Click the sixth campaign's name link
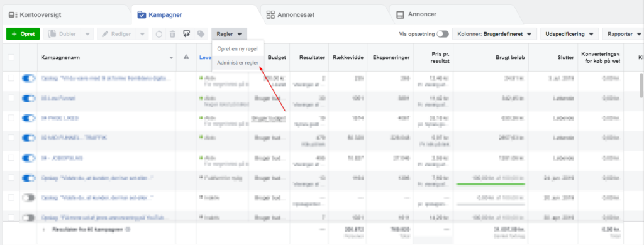 point(97,178)
